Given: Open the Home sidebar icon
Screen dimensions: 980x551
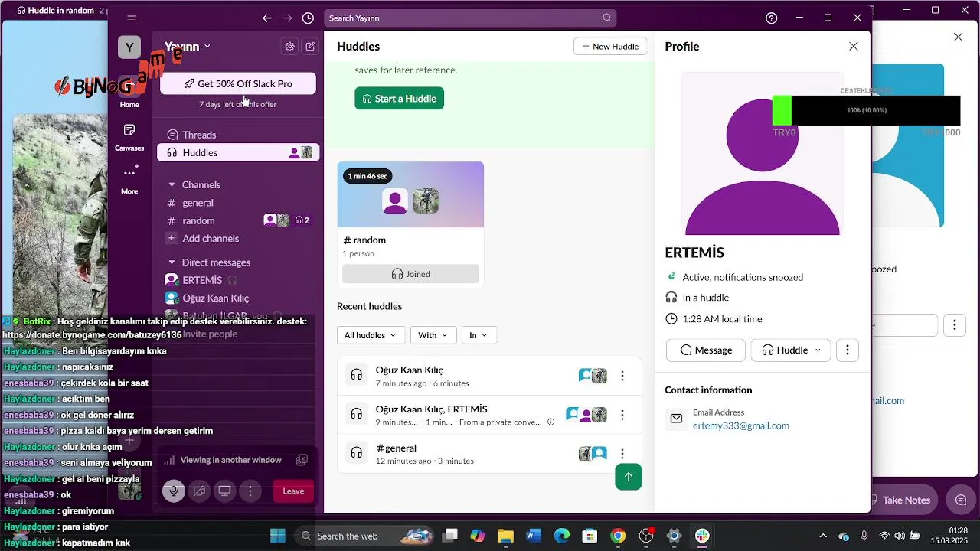Looking at the screenshot, I should point(129,92).
